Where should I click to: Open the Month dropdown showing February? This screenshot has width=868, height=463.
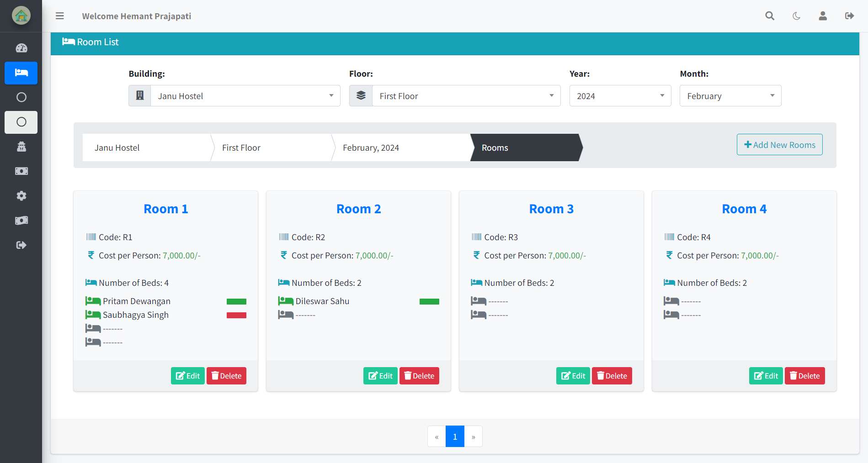(x=730, y=95)
